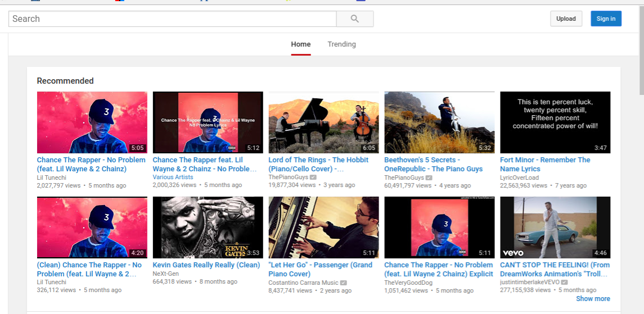
Task: Switch to the Home tab
Action: pos(301,44)
